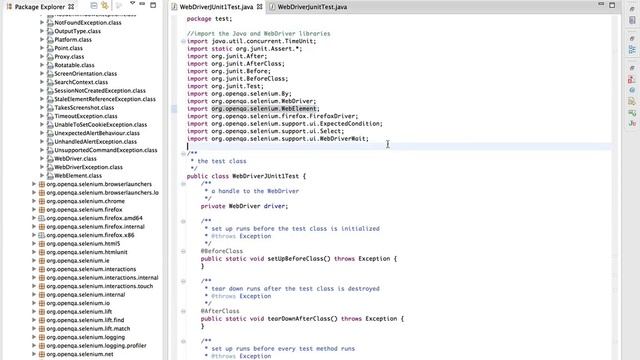Viewport: 640px width, 360px height.
Task: Fold the 'the test class' comment
Action: coord(183,153)
